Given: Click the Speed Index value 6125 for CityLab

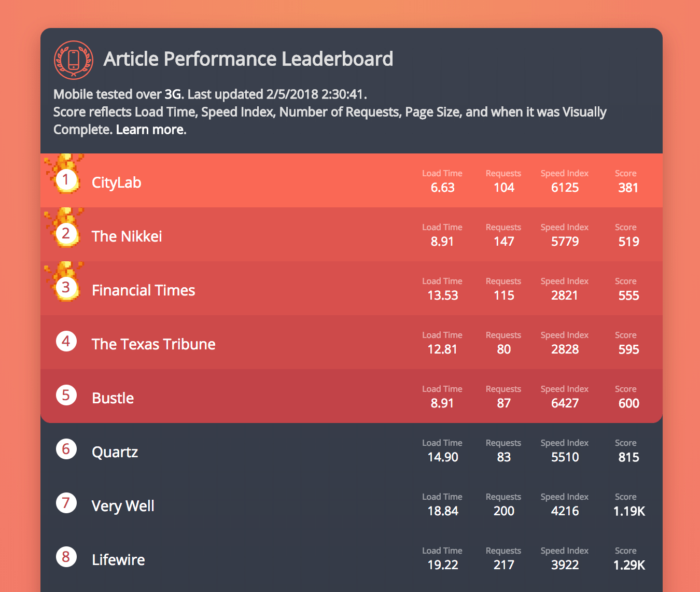Looking at the screenshot, I should (x=565, y=187).
